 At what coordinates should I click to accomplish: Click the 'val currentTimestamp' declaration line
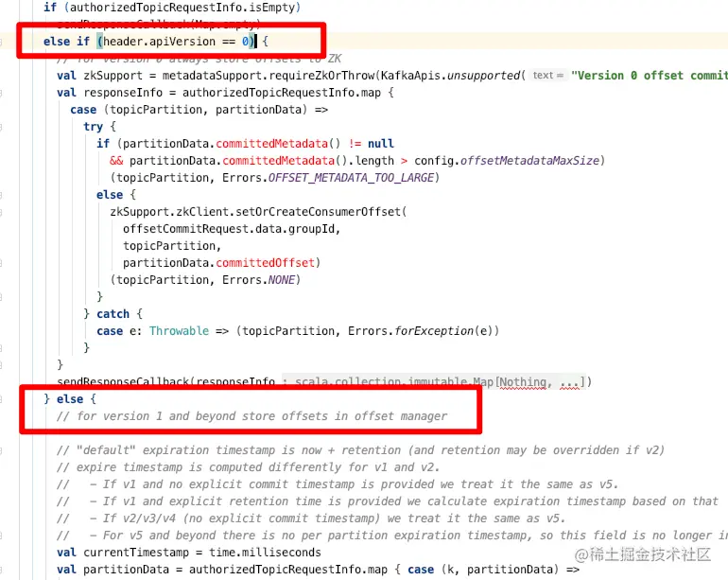coord(188,553)
